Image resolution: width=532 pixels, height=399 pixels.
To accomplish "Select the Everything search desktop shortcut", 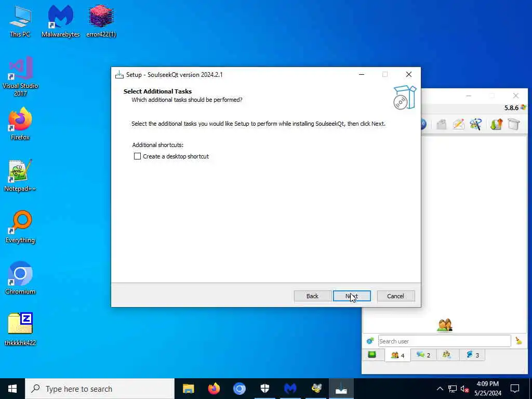I will coord(20,227).
